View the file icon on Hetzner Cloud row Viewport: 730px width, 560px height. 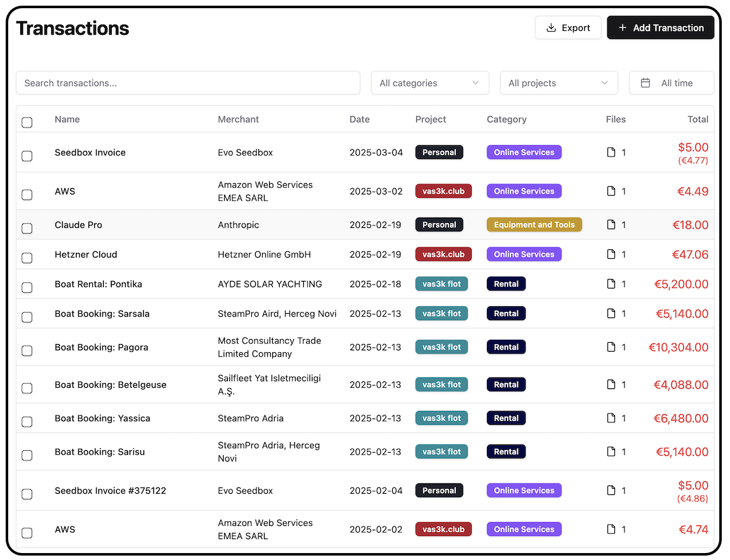(x=612, y=254)
